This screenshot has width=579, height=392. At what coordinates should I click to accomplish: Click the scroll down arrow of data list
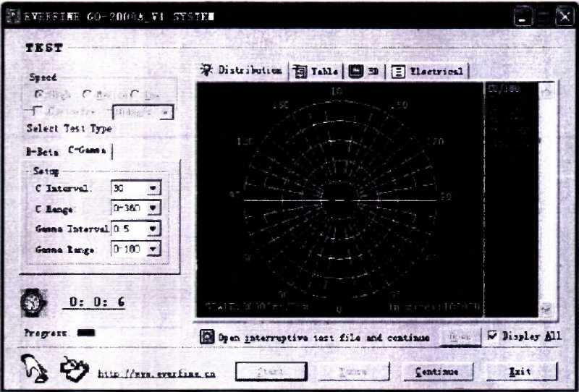(x=547, y=309)
